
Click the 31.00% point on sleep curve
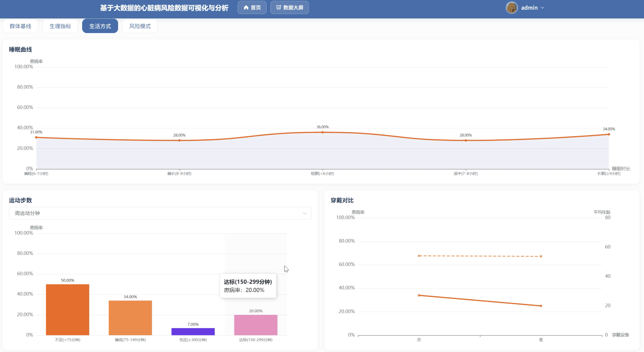pos(36,137)
